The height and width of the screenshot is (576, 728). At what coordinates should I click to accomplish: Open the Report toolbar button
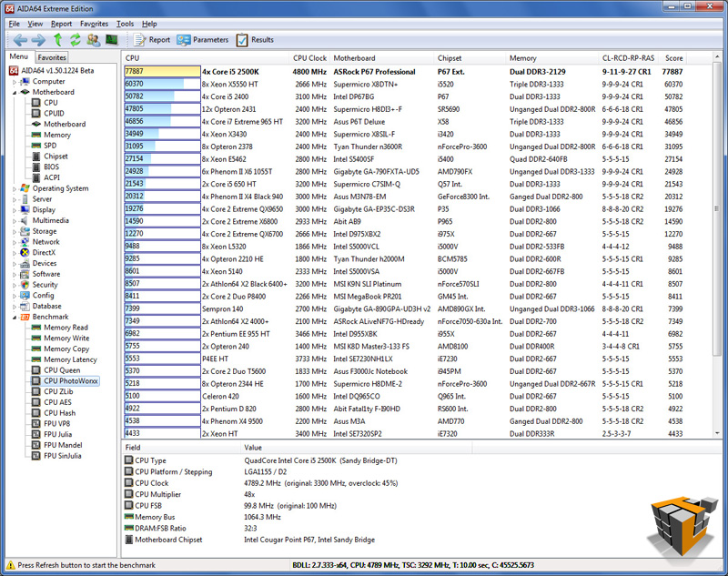(x=152, y=40)
